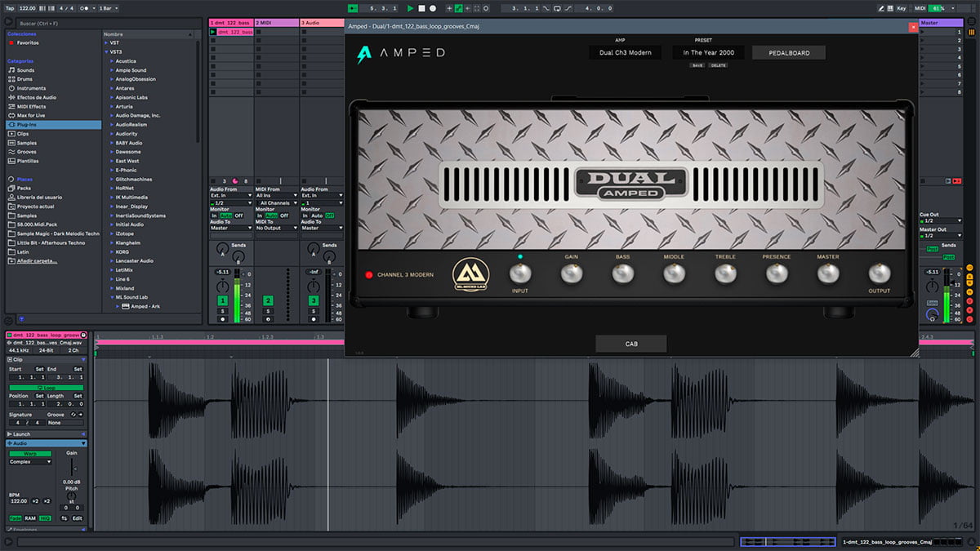The image size is (980, 551).
Task: Click the amp BASS knob
Action: [622, 274]
